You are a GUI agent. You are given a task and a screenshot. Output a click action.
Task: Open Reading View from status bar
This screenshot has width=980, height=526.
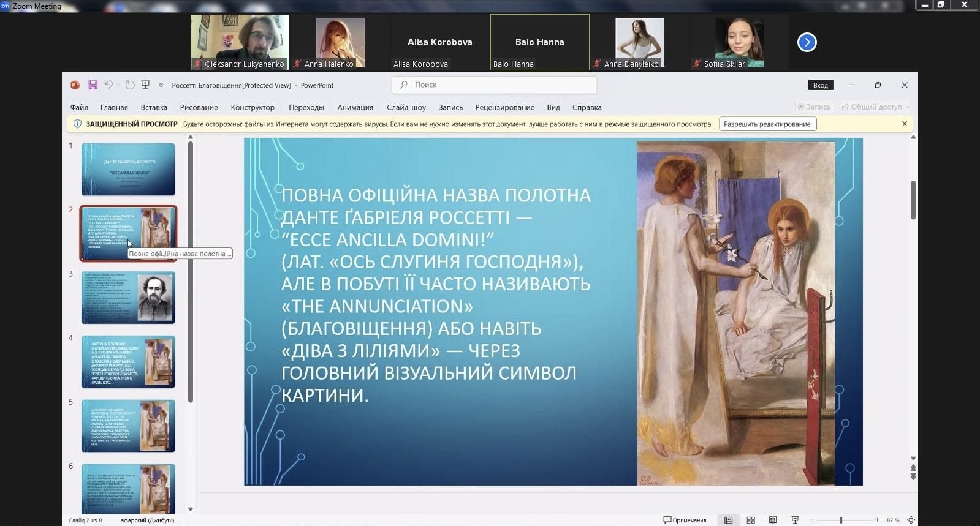click(773, 520)
